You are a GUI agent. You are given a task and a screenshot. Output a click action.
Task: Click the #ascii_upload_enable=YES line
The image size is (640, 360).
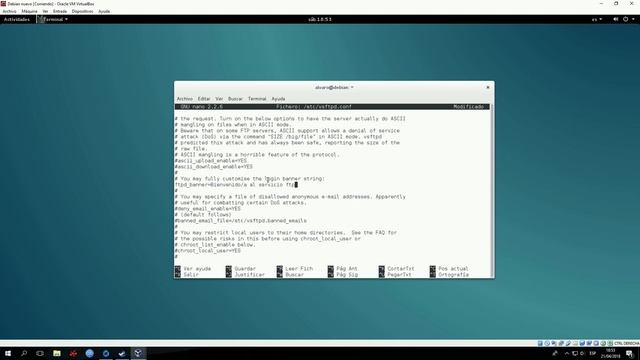(x=211, y=161)
